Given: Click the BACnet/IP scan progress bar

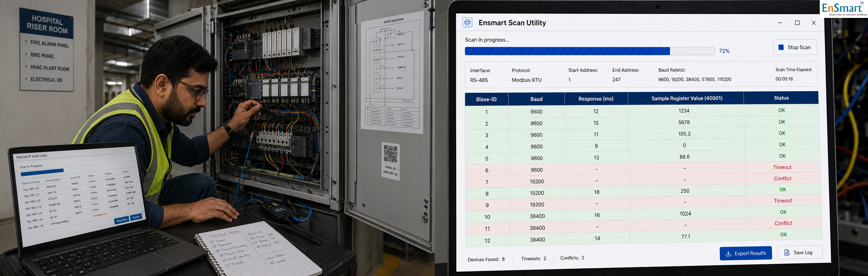Looking at the screenshot, I should [43, 173].
